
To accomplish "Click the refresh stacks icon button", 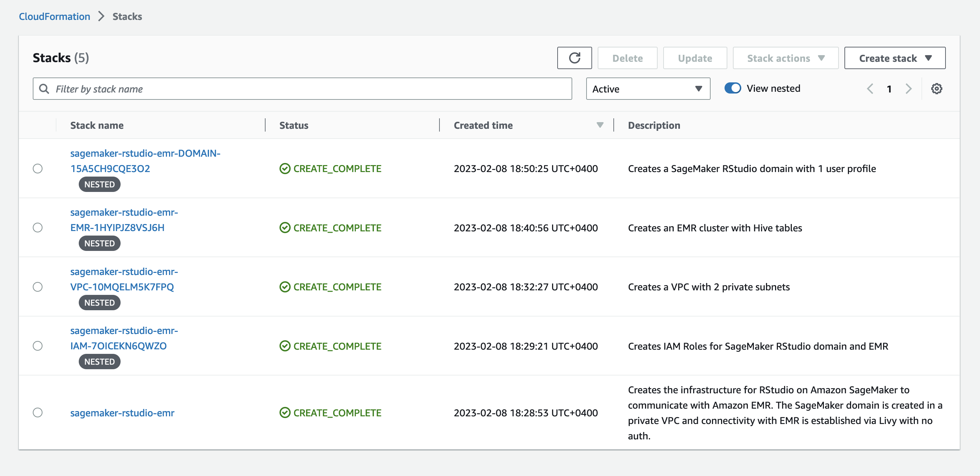I will click(574, 58).
